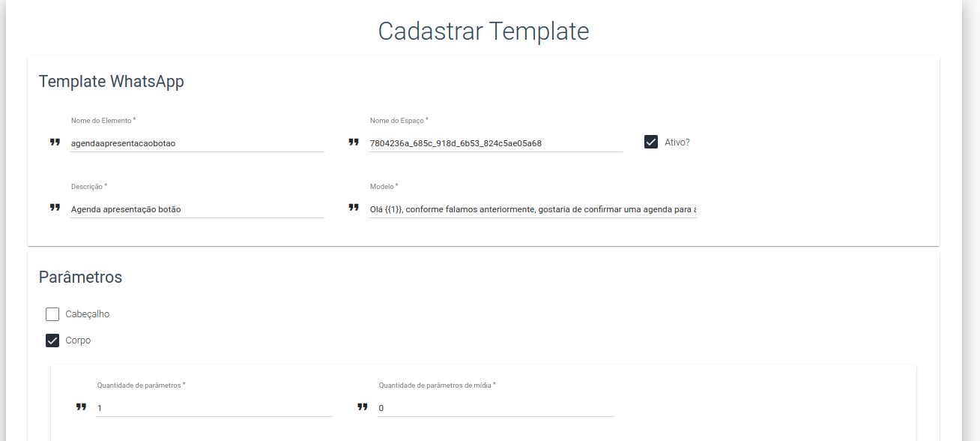Image resolution: width=980 pixels, height=441 pixels.
Task: Edit the Descrição text field
Action: [x=196, y=209]
